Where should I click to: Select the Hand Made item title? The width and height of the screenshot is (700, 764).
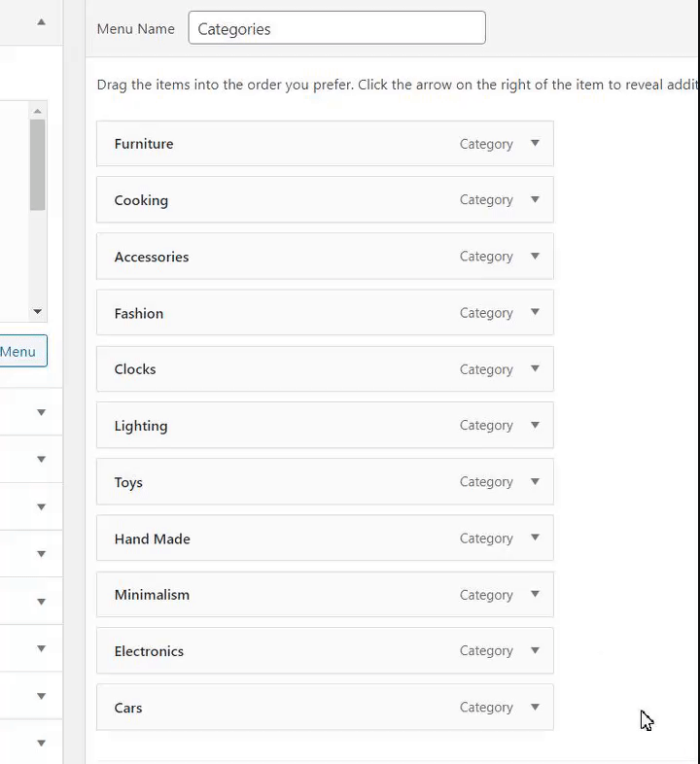(x=153, y=538)
